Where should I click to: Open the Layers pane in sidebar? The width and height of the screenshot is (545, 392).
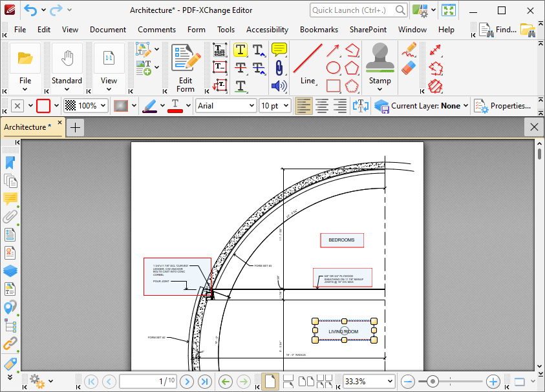10,271
